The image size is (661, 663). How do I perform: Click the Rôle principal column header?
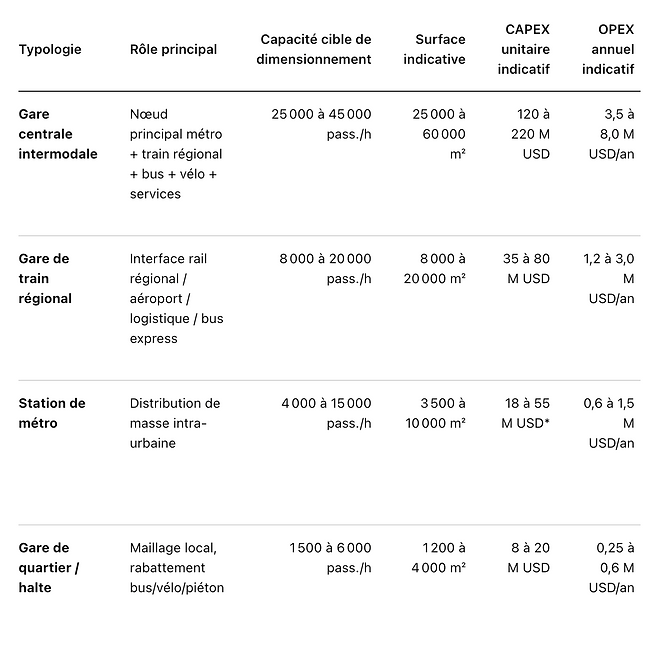point(173,49)
